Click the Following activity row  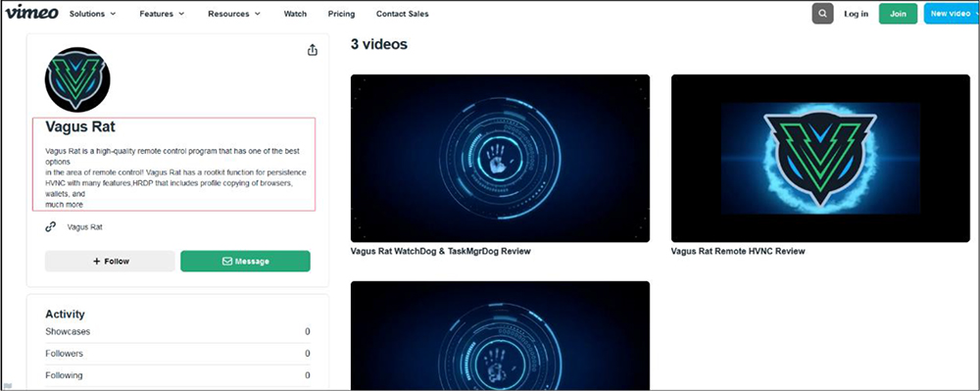(177, 375)
